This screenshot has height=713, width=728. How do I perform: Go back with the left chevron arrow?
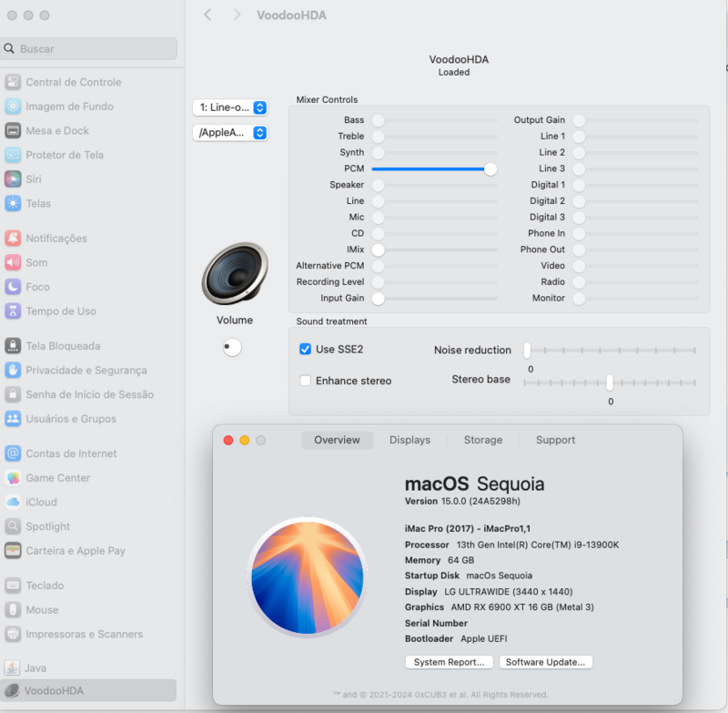point(207,15)
